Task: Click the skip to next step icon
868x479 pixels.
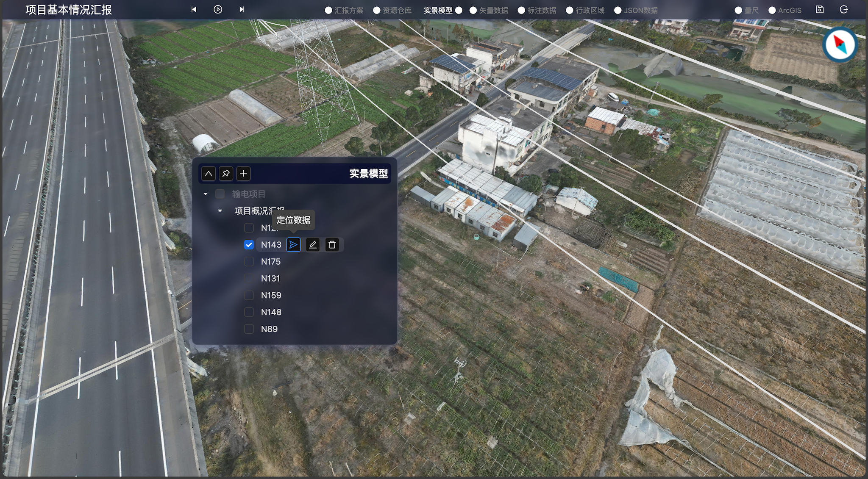Action: pyautogui.click(x=242, y=9)
